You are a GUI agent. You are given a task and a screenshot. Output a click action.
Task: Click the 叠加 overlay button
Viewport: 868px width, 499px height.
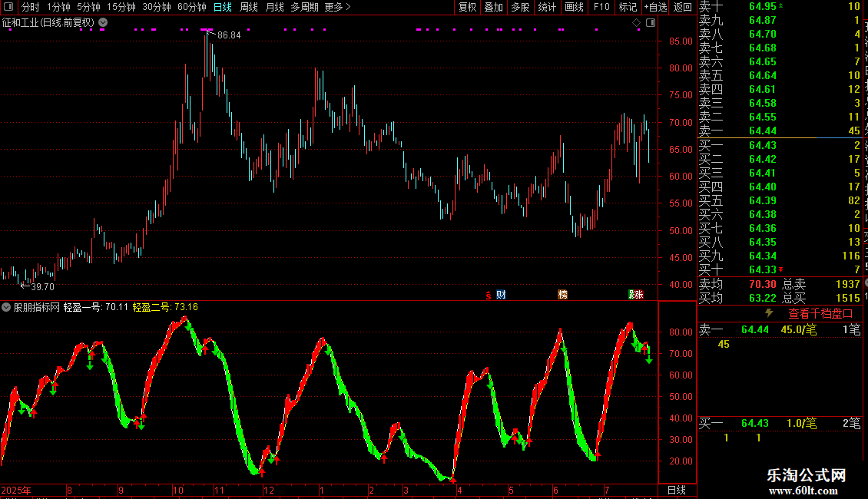coord(493,7)
